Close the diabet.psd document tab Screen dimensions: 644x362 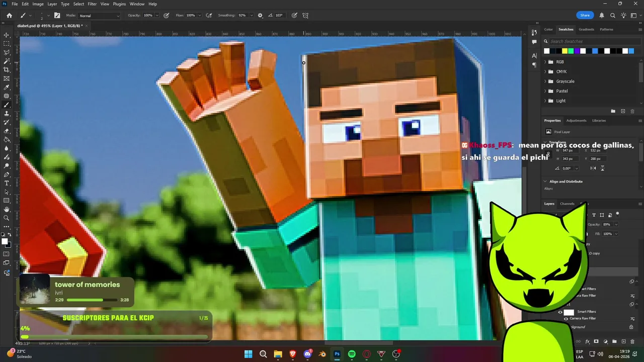click(86, 25)
